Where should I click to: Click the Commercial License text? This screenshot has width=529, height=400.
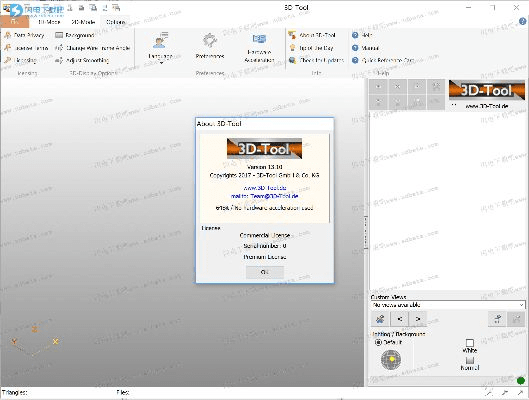[265, 235]
